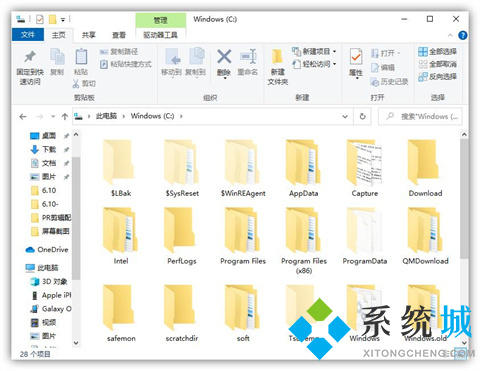The width and height of the screenshot is (480, 371).
Task: Switch to the View ribbon tab
Action: pos(119,35)
